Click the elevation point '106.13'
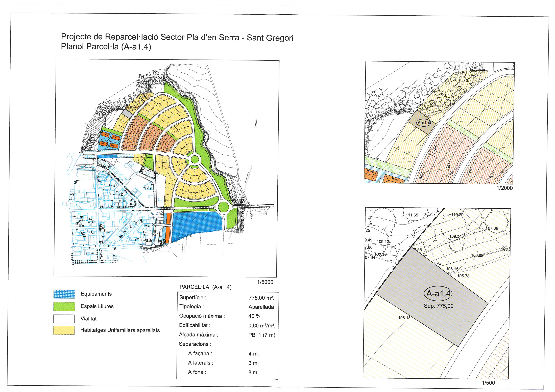555x392 pixels. coord(404,318)
